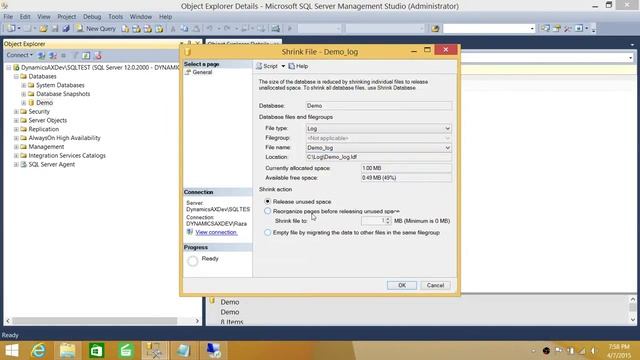Collapse the Databases node
This screenshot has width=640, height=360.
click(x=16, y=76)
